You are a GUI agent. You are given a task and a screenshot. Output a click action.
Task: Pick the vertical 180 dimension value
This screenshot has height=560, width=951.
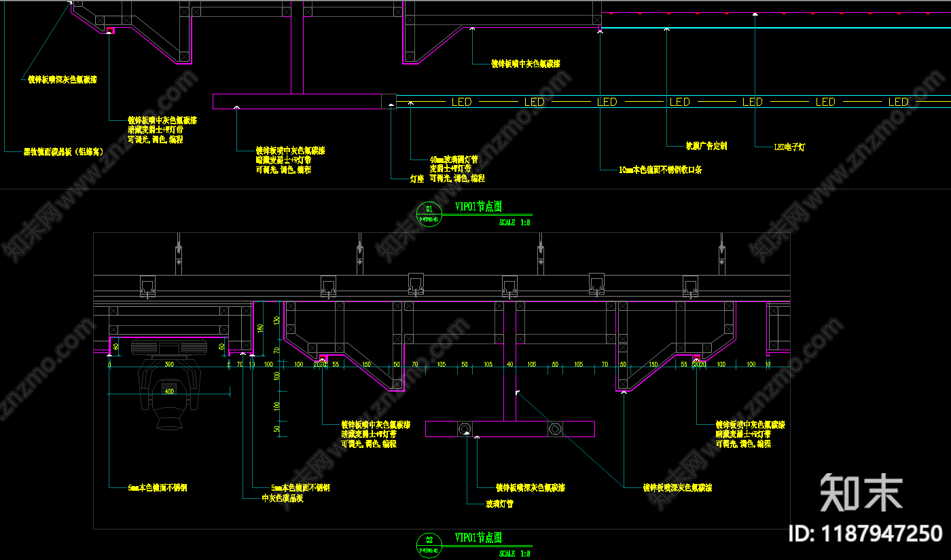[259, 329]
